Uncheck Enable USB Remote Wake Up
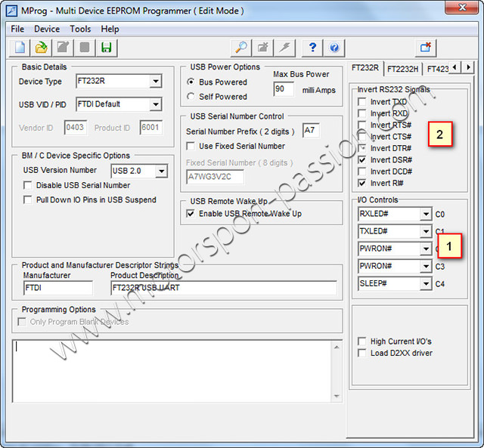 coord(191,213)
